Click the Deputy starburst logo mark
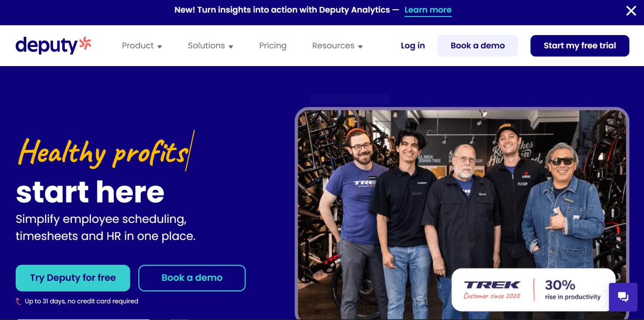 pyautogui.click(x=85, y=43)
